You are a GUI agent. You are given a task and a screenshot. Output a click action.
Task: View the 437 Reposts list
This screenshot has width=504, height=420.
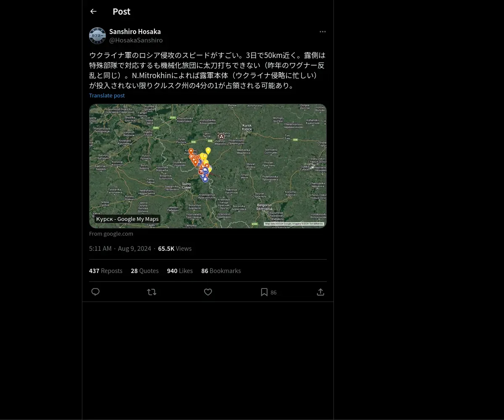105,271
